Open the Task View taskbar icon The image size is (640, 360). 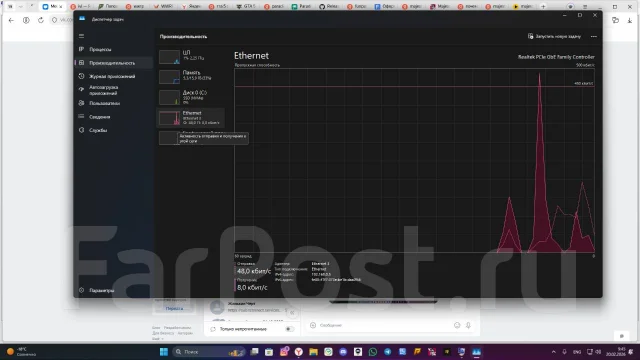(x=254, y=352)
